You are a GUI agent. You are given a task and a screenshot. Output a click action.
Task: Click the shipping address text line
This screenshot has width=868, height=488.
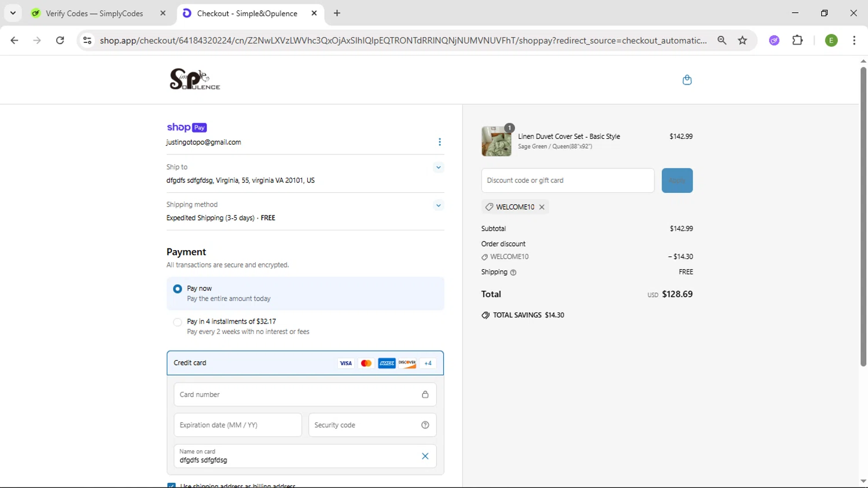click(241, 181)
